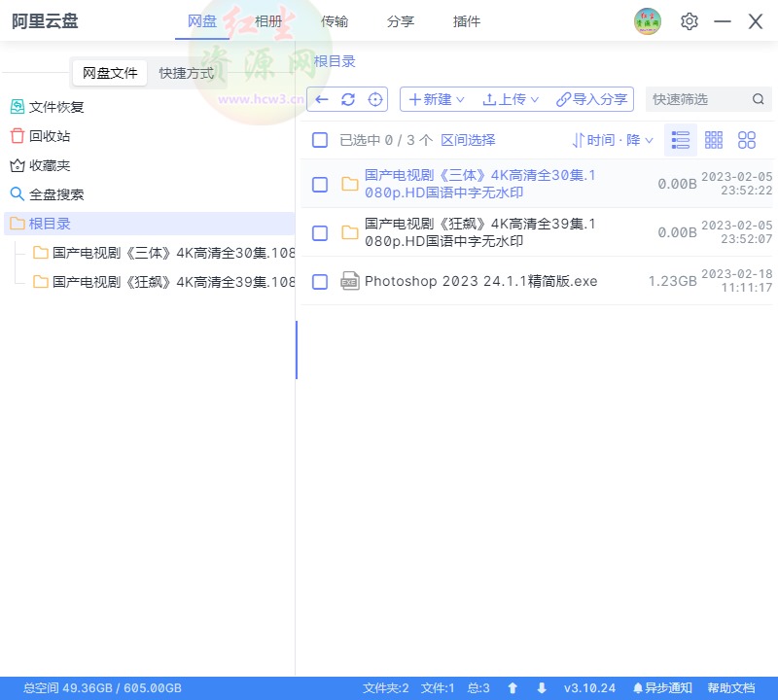Select the 网盘文件 sub-tab

point(110,73)
